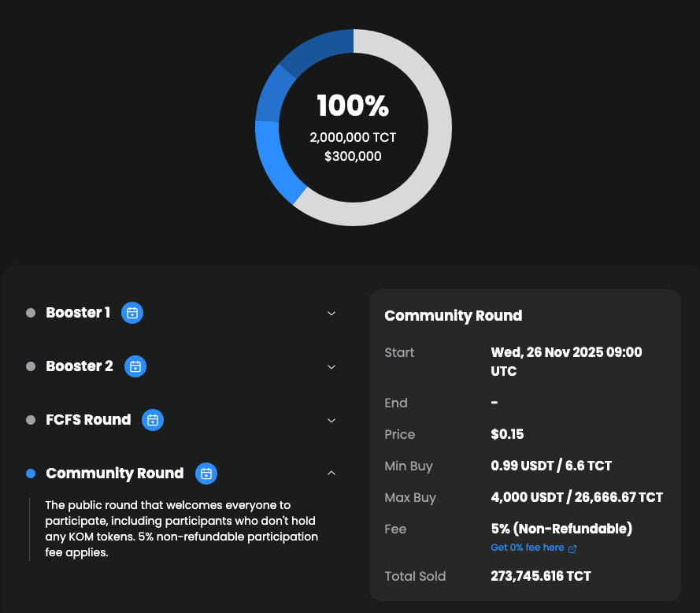Click the blue status dot beside Community Round
The height and width of the screenshot is (613, 700).
click(31, 474)
